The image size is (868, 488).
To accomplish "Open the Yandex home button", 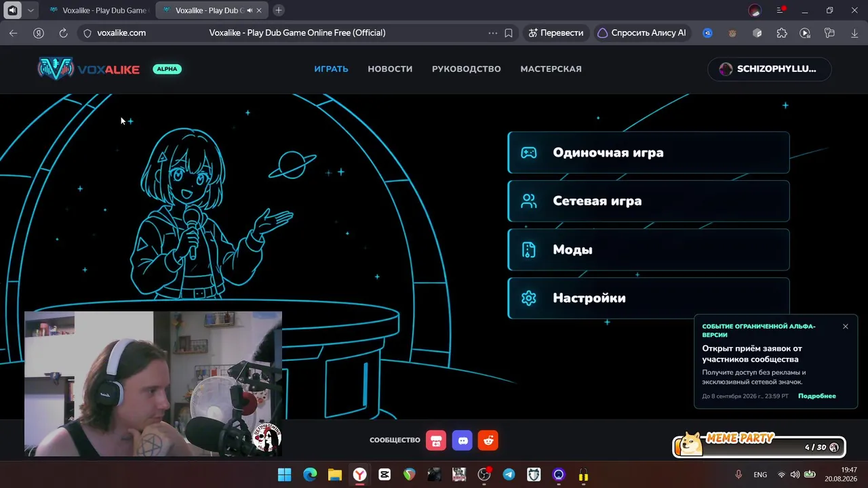I will (x=39, y=33).
